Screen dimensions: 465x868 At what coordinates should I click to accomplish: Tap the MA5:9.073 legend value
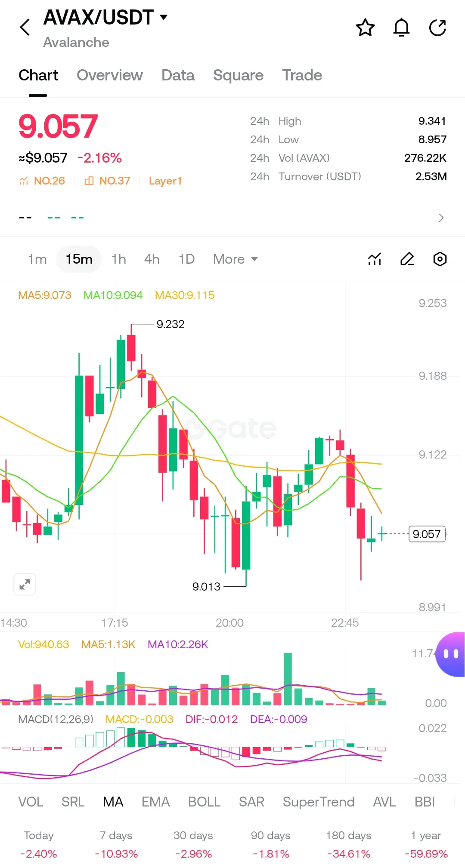(x=44, y=295)
